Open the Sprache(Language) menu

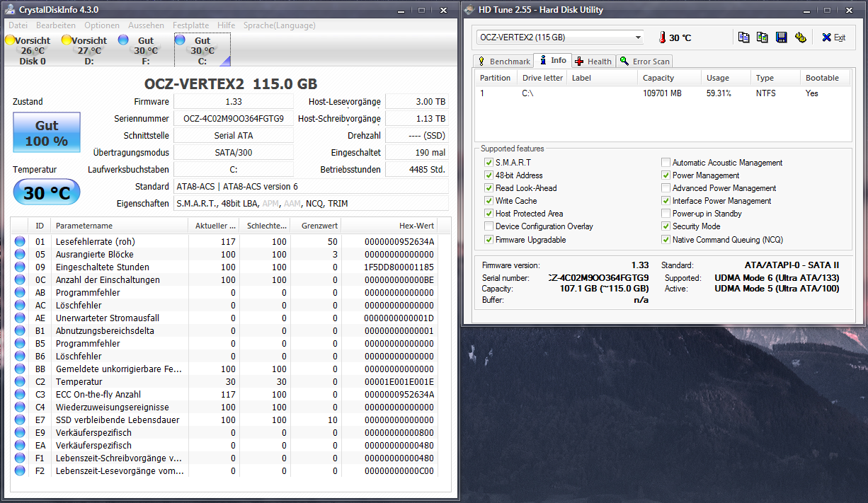coord(280,25)
